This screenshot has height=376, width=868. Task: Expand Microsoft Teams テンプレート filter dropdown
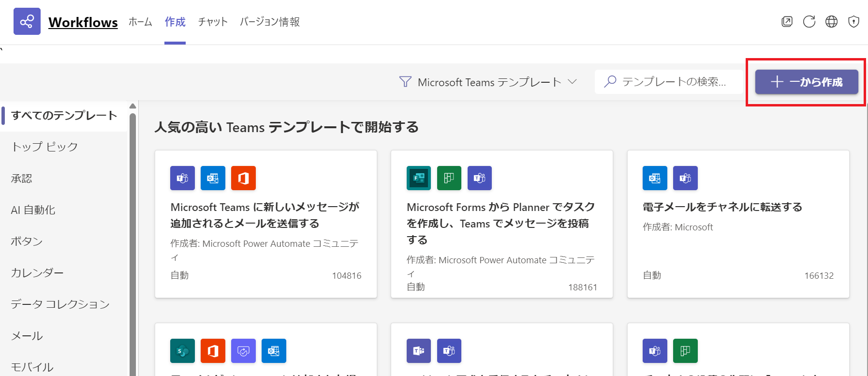coord(488,82)
